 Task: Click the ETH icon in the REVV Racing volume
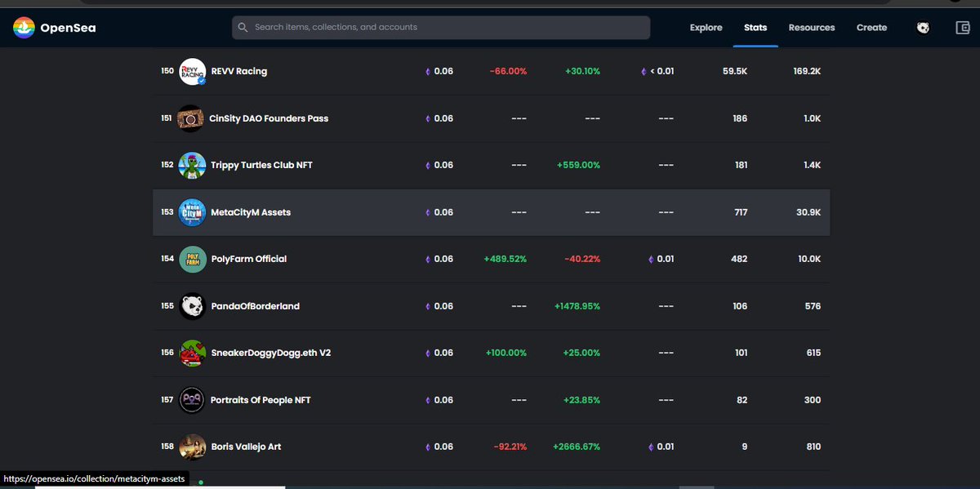click(x=427, y=72)
